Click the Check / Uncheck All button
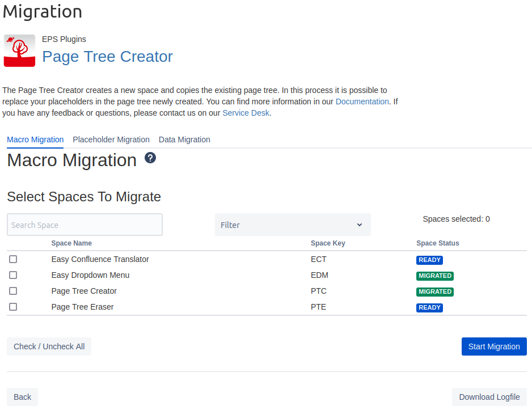532x410 pixels. tap(49, 346)
